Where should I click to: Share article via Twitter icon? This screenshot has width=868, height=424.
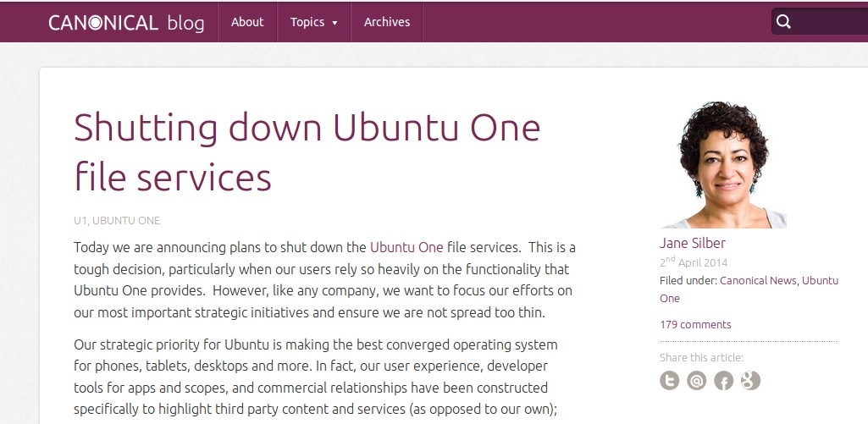pyautogui.click(x=669, y=380)
